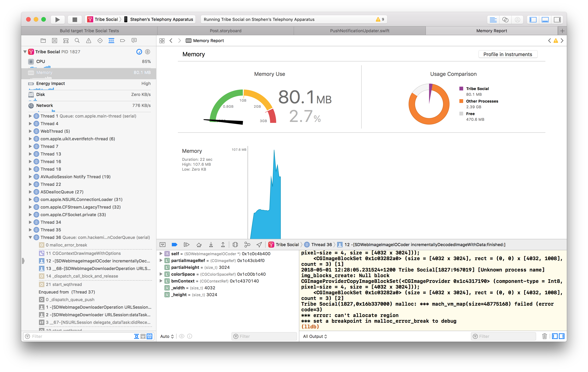Viewport: 588px width, 372px height.
Task: Add a new editor tab
Action: pyautogui.click(x=562, y=31)
